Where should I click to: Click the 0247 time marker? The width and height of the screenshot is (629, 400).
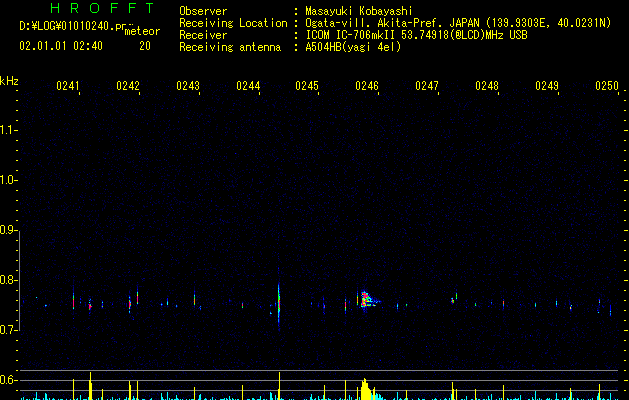pyautogui.click(x=427, y=86)
